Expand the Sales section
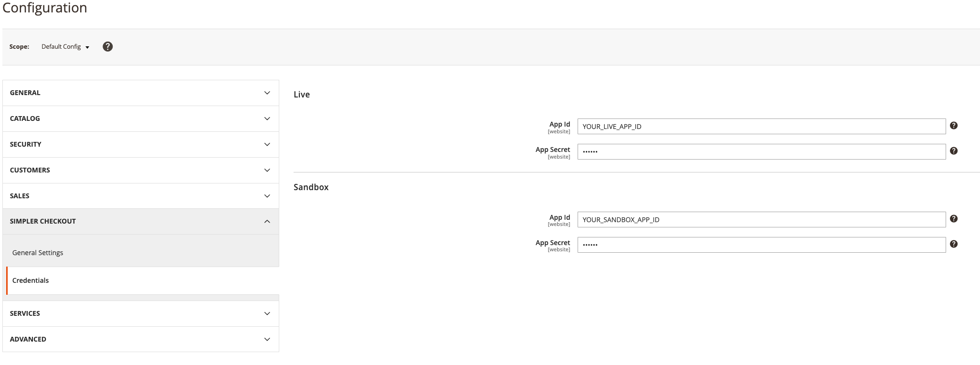This screenshot has width=980, height=365. point(141,196)
